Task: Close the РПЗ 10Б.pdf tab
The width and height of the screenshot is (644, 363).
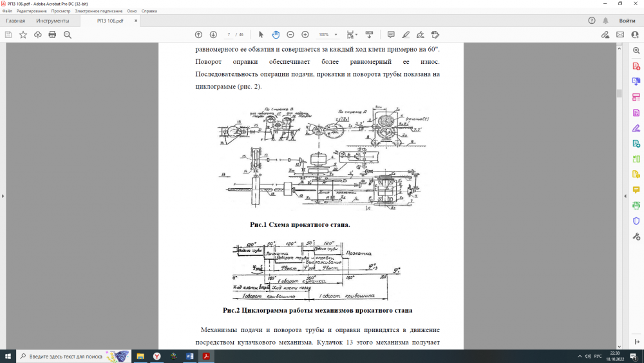Action: (136, 21)
